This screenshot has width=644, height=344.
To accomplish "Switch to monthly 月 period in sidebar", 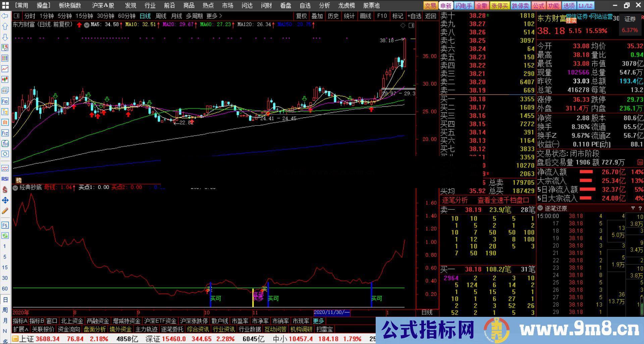I will coord(5,321).
